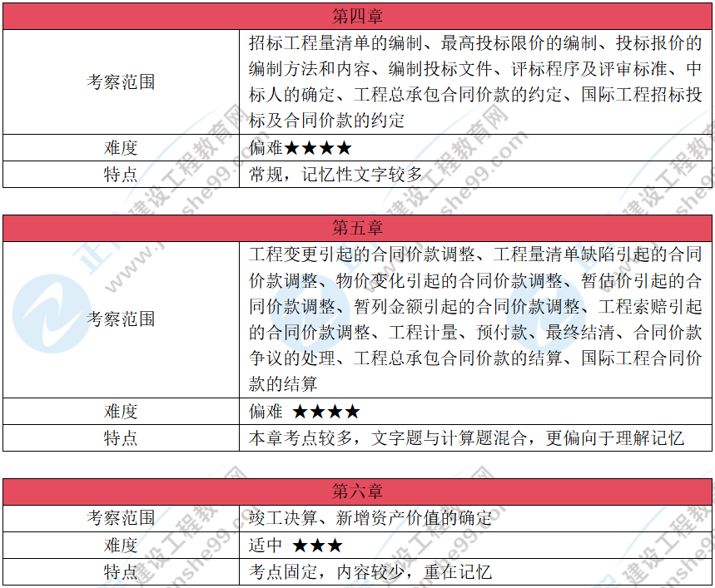Select "特点" label in the 第五章 table
Screen dimensions: 715x588
tap(121, 437)
